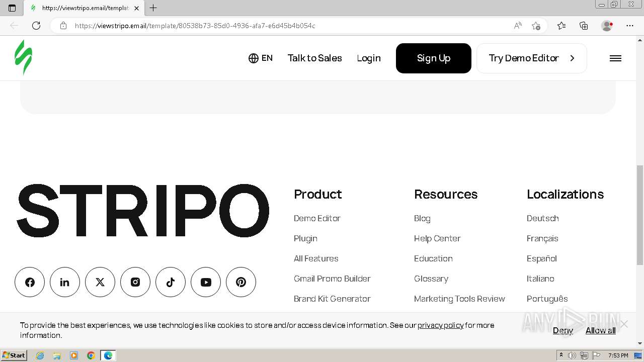Viewport: 644px width, 362px height.
Task: Click Deny in the cookie banner
Action: point(563,330)
